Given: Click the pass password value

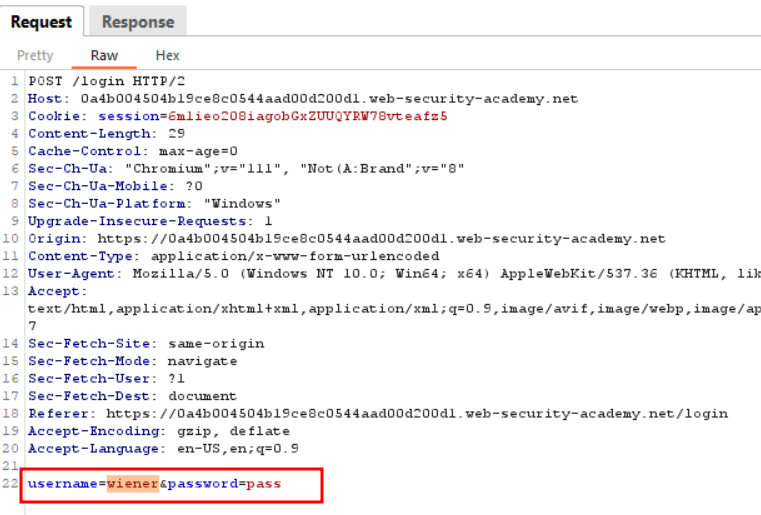Looking at the screenshot, I should tap(264, 483).
